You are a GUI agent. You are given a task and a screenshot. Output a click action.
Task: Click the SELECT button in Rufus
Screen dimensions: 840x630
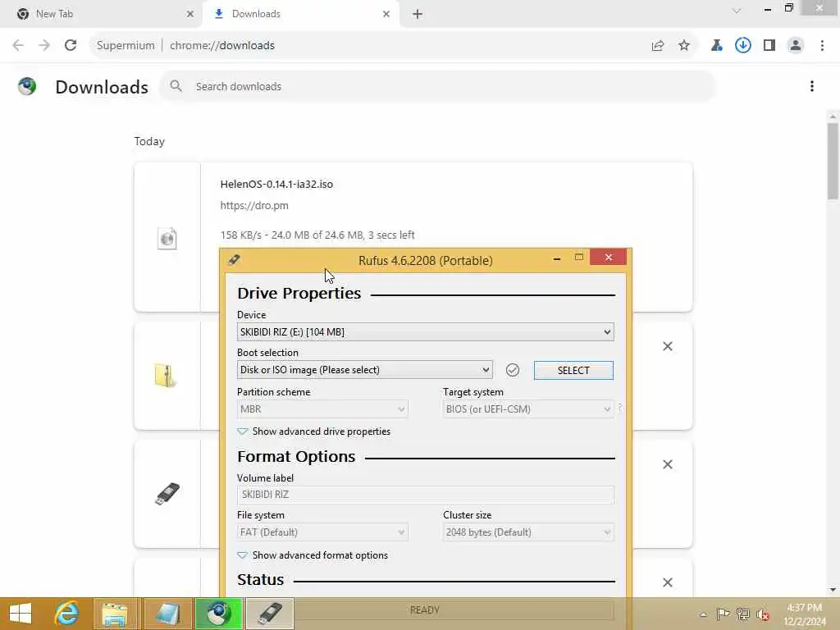573,370
